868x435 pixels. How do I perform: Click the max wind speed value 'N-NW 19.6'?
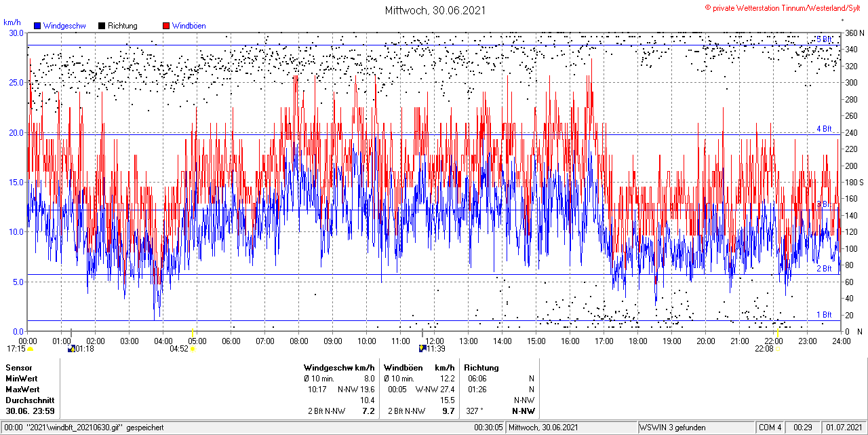pos(356,390)
